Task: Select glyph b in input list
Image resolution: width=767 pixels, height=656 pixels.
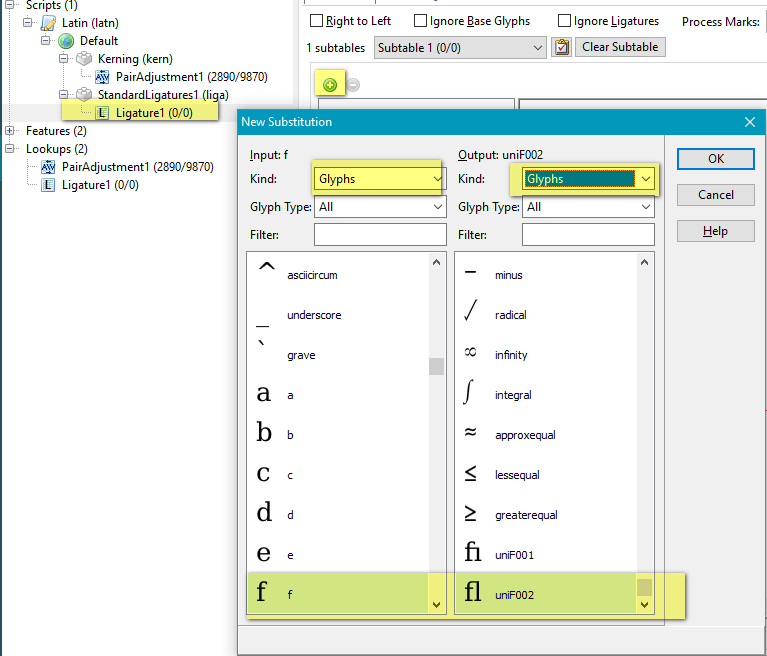Action: point(338,435)
